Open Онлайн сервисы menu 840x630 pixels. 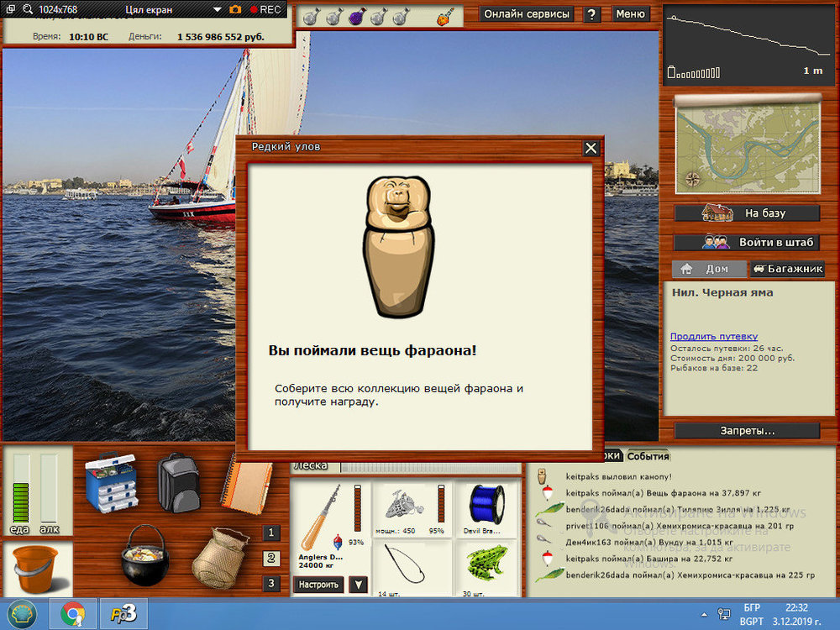coord(528,14)
